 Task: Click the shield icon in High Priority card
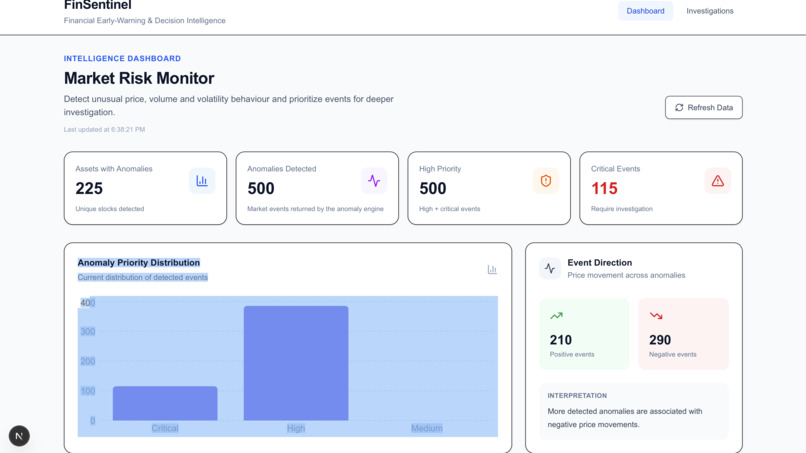[x=545, y=181]
